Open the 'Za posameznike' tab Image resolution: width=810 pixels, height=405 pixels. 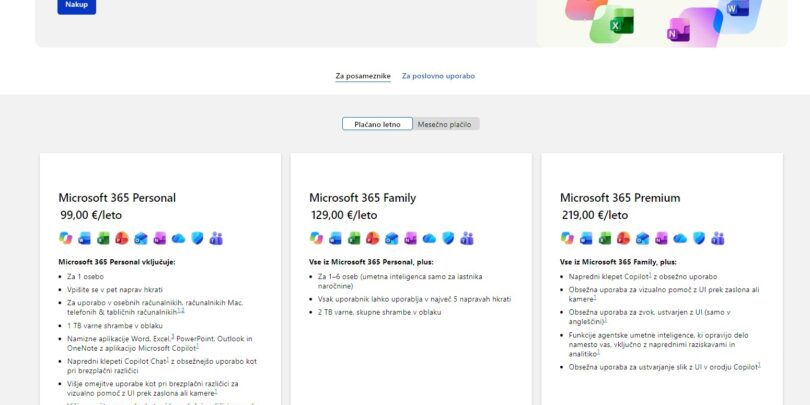point(363,76)
